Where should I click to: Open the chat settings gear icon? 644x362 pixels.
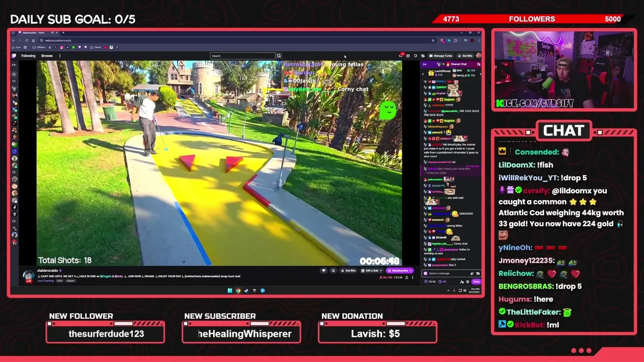pos(467,282)
